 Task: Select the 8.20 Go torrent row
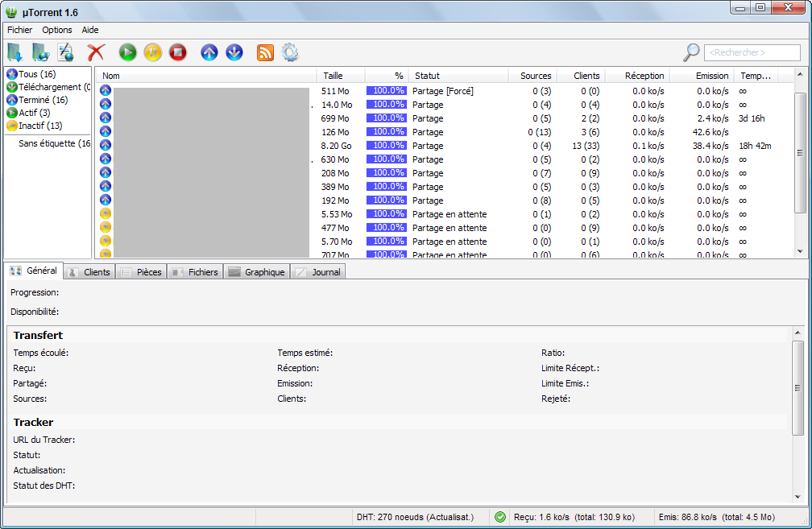pyautogui.click(x=445, y=146)
